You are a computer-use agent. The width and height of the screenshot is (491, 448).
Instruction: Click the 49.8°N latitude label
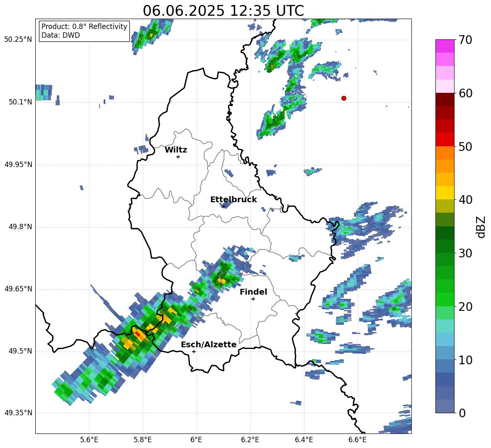[x=20, y=227]
